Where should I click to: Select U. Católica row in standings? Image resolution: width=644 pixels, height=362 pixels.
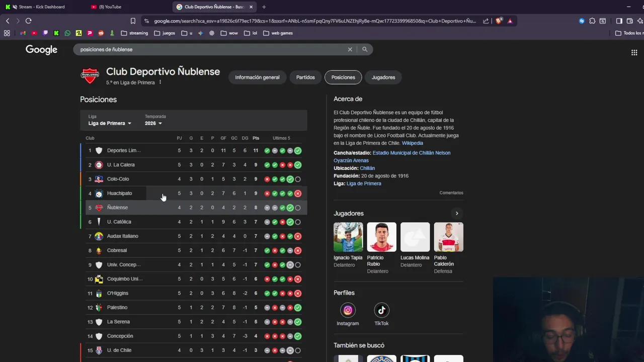coord(194,222)
